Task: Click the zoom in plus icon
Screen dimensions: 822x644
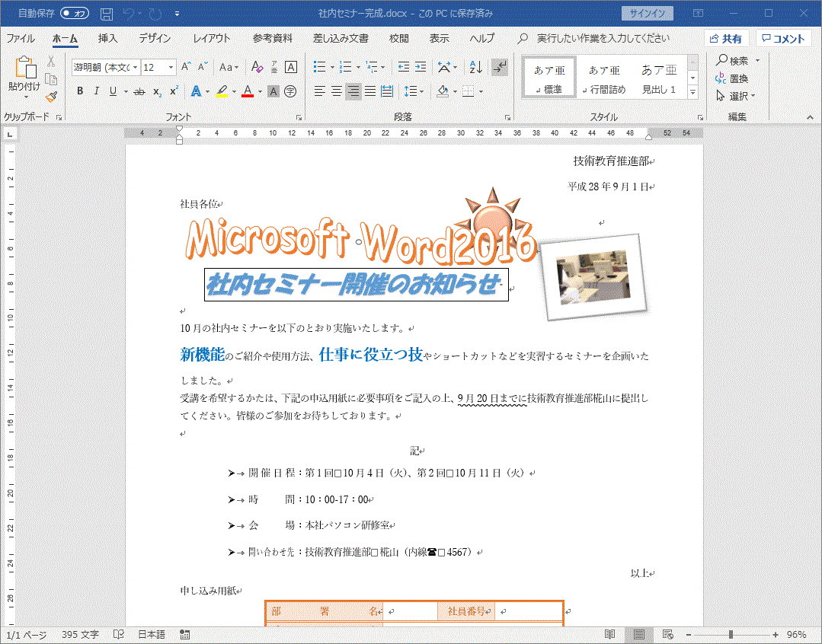Action: [x=776, y=635]
